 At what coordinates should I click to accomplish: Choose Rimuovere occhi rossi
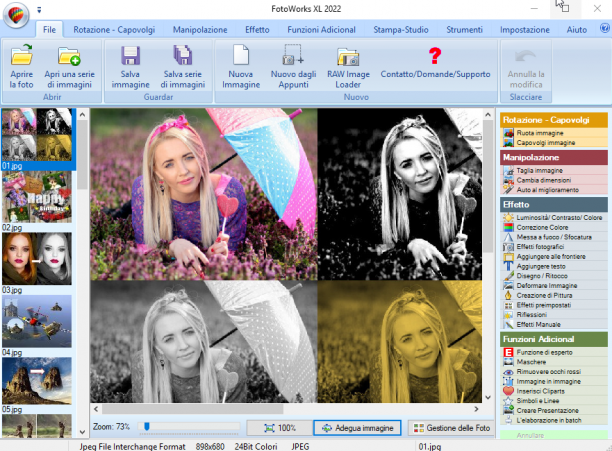pos(554,372)
